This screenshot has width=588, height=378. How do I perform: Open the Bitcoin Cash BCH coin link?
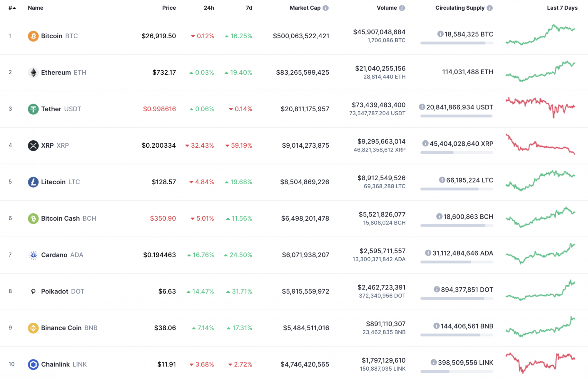[x=69, y=219]
